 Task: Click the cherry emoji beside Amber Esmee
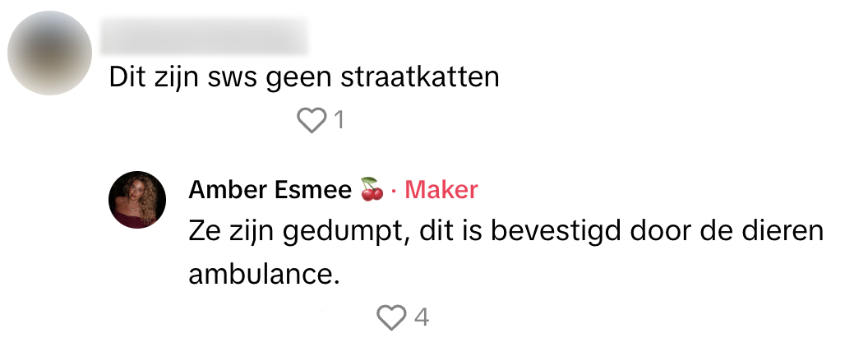372,190
